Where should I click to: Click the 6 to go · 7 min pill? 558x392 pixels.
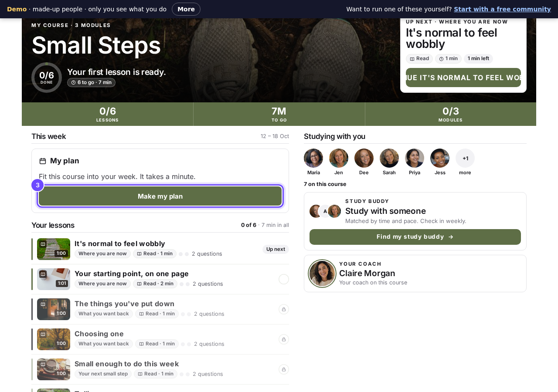(91, 82)
